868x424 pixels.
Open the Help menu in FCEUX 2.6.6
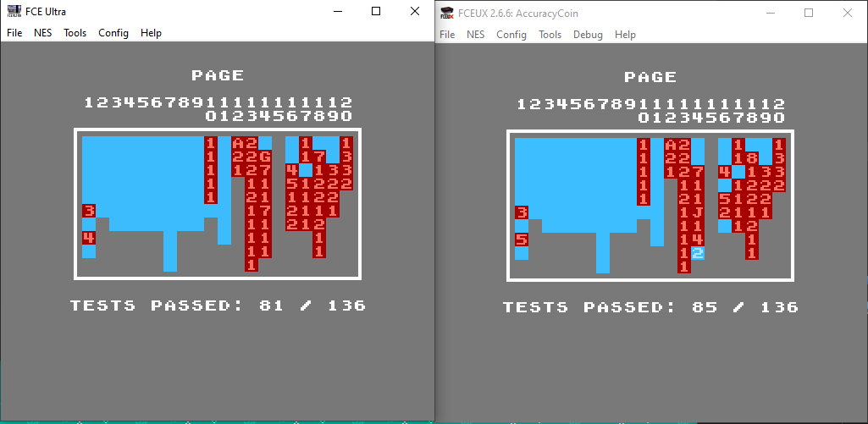(x=625, y=35)
